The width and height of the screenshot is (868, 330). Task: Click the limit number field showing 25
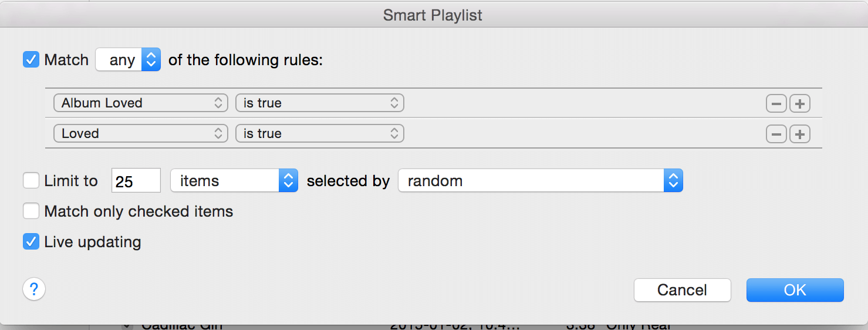point(136,181)
